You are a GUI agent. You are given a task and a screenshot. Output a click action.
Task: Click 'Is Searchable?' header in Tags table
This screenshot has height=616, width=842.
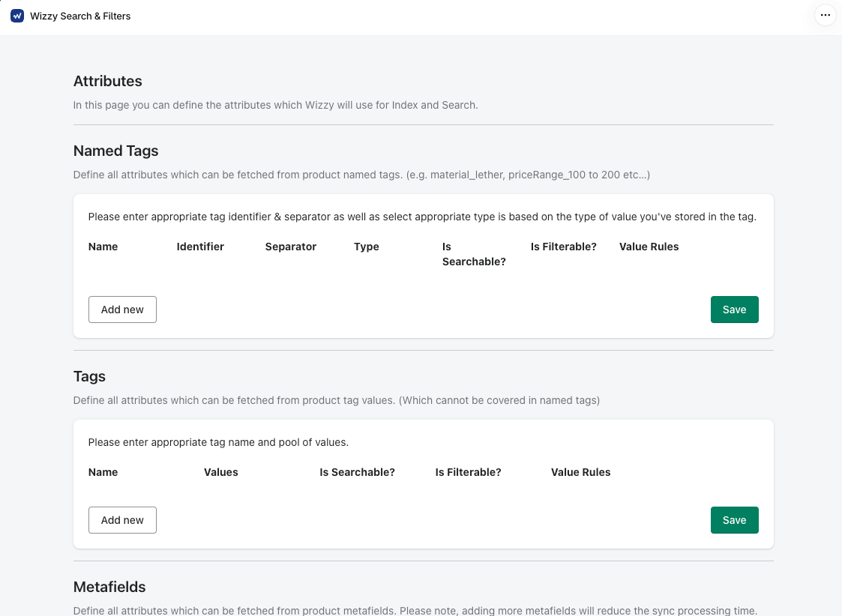coord(357,472)
